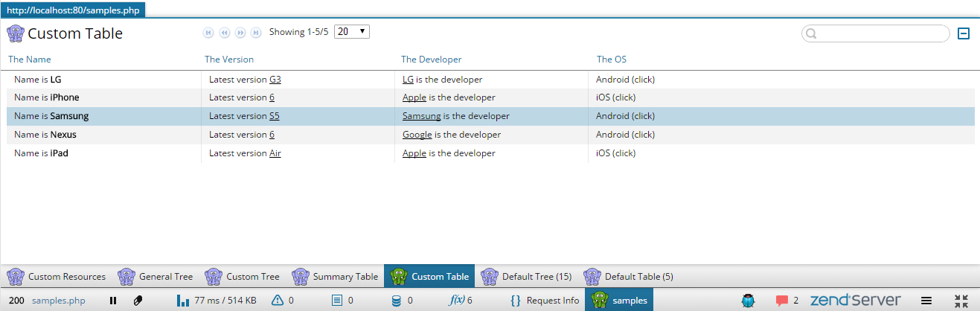Open the samples.php request link
The image size is (980, 311).
[x=59, y=301]
